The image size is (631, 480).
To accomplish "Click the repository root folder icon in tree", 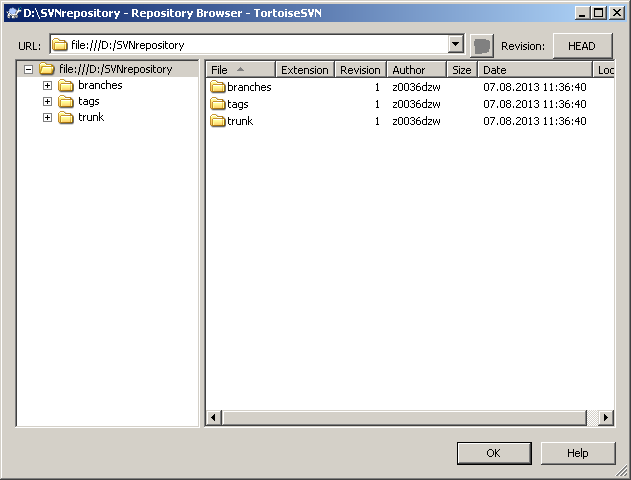I will [47, 69].
